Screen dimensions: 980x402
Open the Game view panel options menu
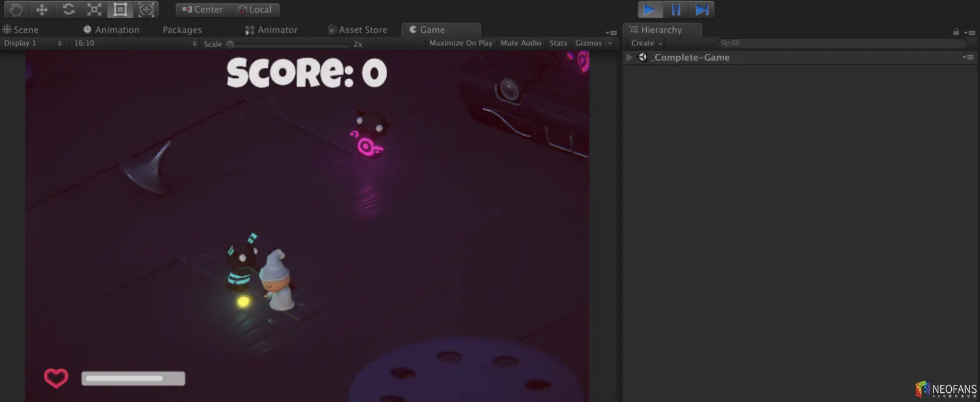point(611,32)
